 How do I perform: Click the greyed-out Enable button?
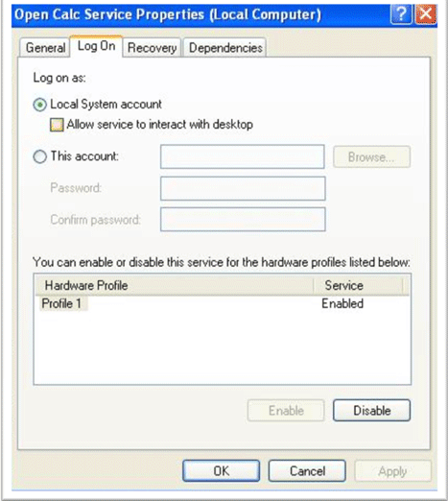[286, 411]
